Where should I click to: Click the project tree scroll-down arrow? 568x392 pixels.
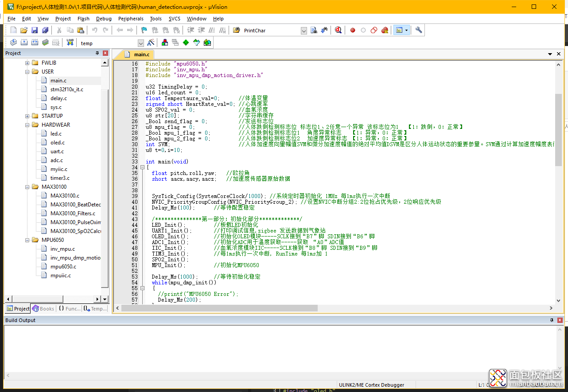click(105, 299)
